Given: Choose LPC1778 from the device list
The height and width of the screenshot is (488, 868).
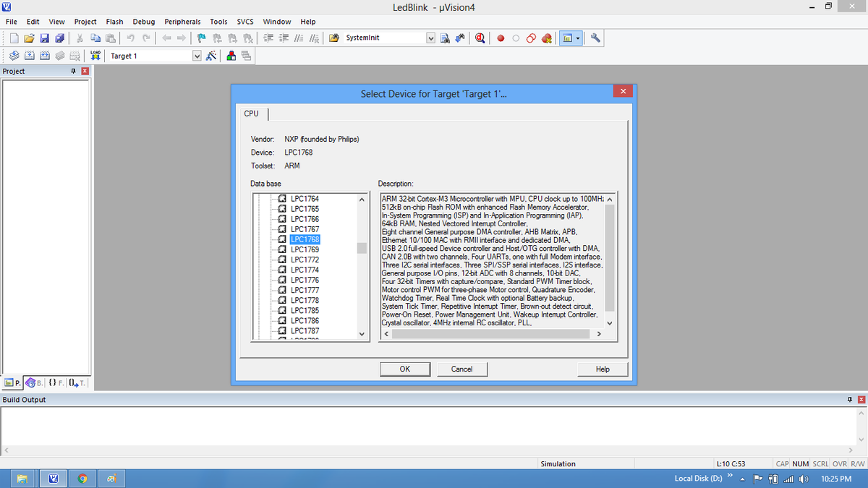Looking at the screenshot, I should (305, 300).
